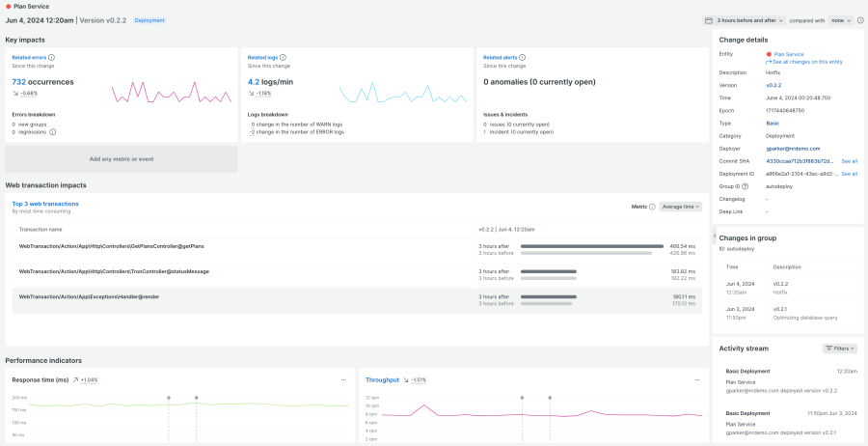Image resolution: width=868 pixels, height=446 pixels.
Task: Open See all changes on this entity
Action: tap(808, 62)
